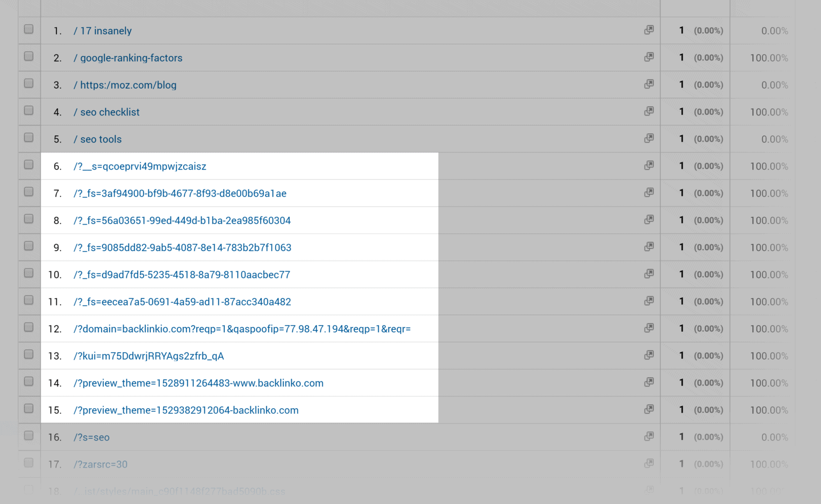Tick the checkbox next to /?s=seo
The height and width of the screenshot is (504, 821).
(x=29, y=436)
